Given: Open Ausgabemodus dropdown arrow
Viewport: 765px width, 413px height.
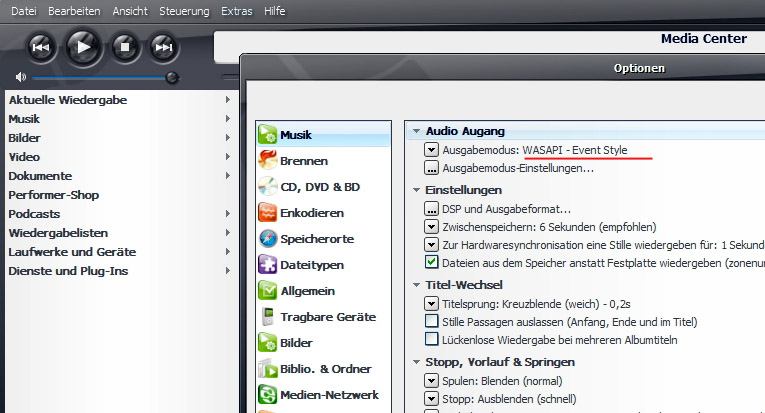Looking at the screenshot, I should point(431,149).
